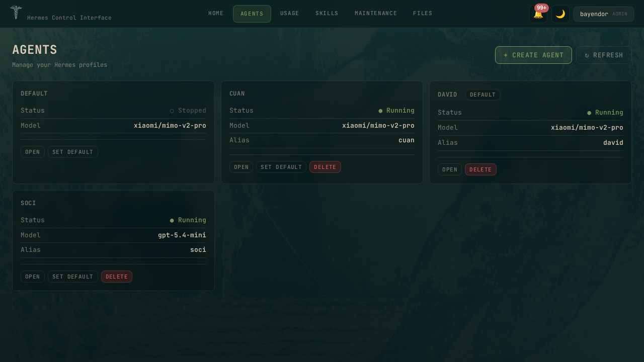
Task: Click the alias value david
Action: coord(613,143)
